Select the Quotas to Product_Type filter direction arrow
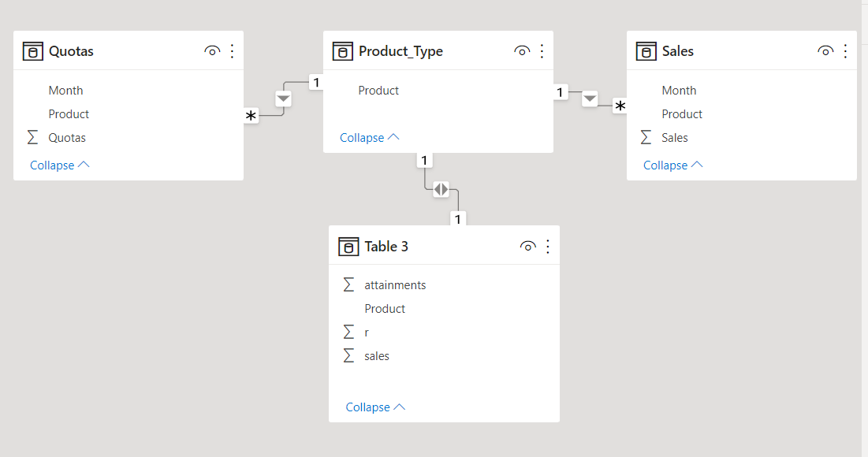Screen dimensions: 868x457 (284, 99)
